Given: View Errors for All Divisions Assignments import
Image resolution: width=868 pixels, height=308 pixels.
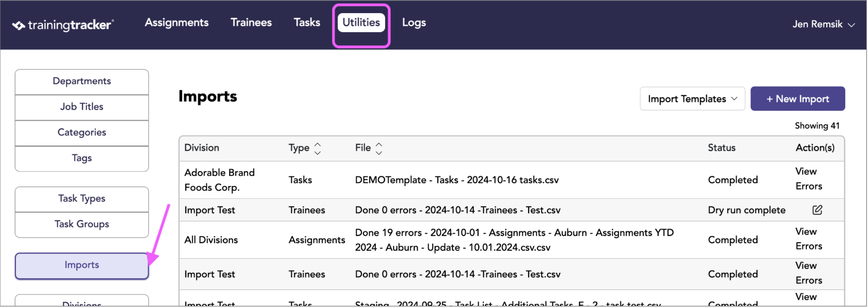Looking at the screenshot, I should pos(808,239).
